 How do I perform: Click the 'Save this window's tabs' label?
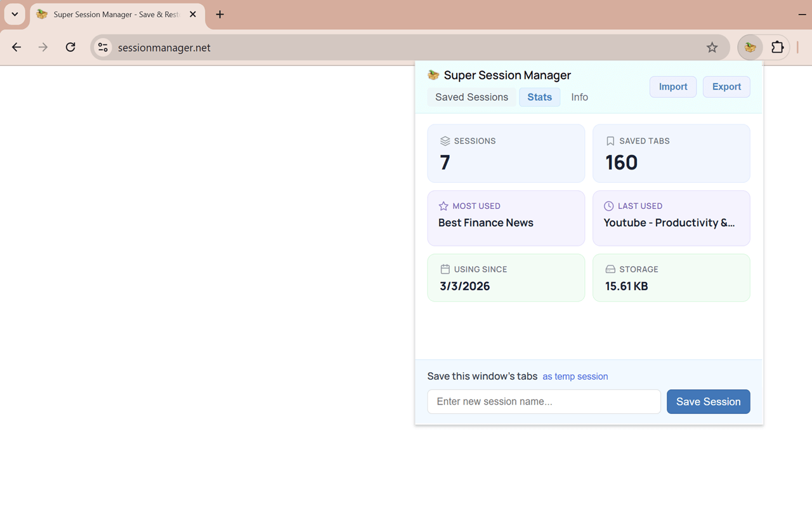point(482,377)
